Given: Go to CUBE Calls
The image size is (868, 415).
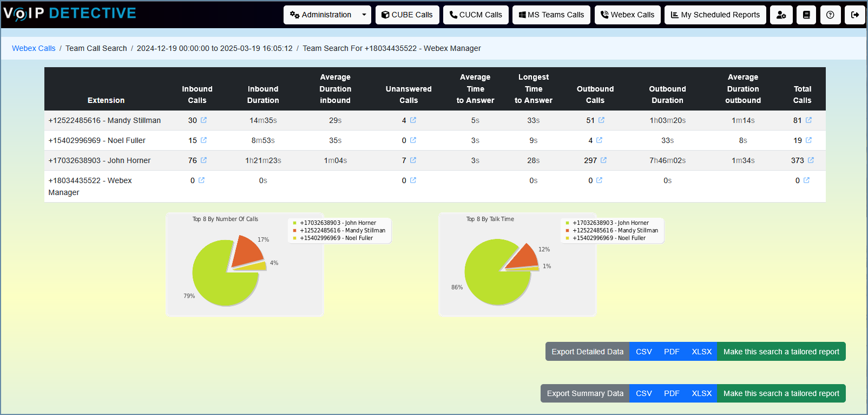Looking at the screenshot, I should click(x=407, y=15).
